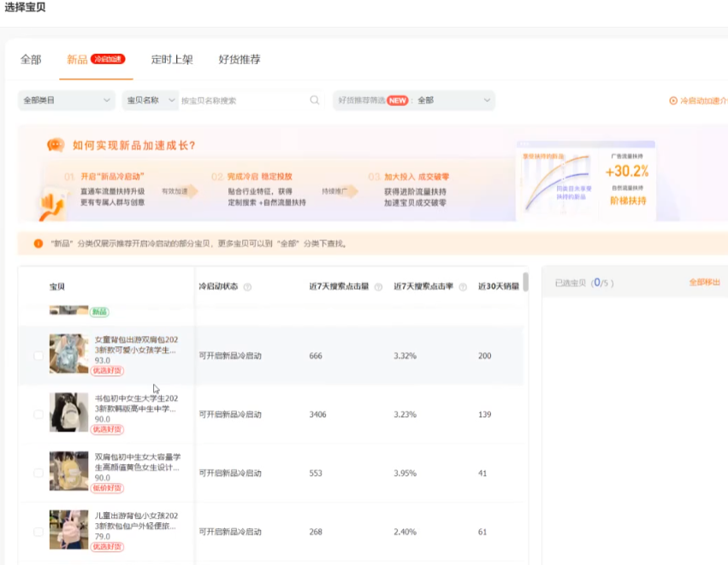Click the orange warning icon in notice bar

[38, 244]
